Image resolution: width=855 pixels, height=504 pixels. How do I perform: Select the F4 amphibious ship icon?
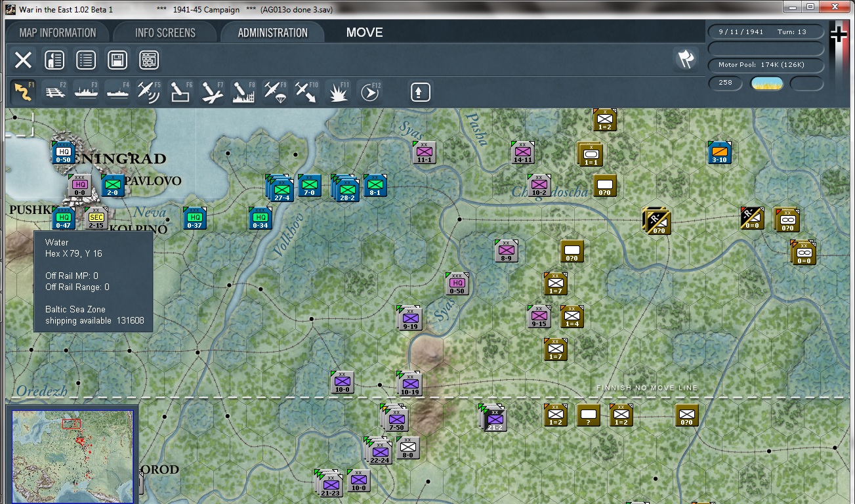click(117, 92)
